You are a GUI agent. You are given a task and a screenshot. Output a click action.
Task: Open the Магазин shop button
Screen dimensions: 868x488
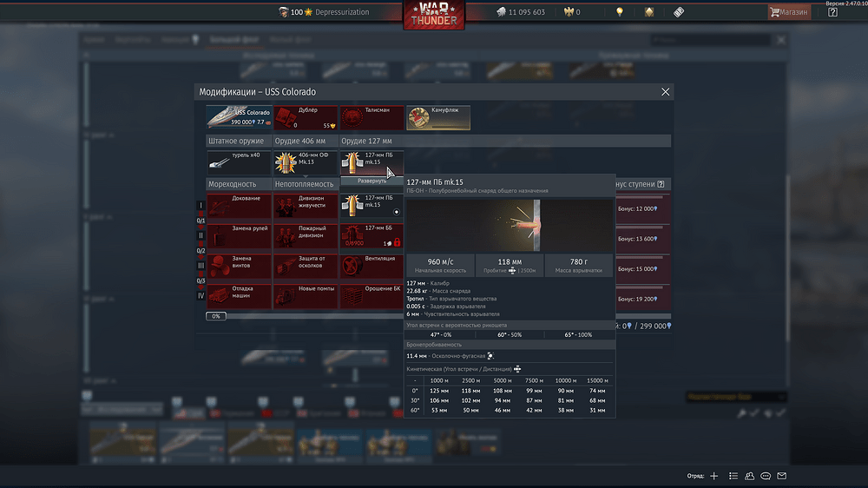[x=789, y=12]
